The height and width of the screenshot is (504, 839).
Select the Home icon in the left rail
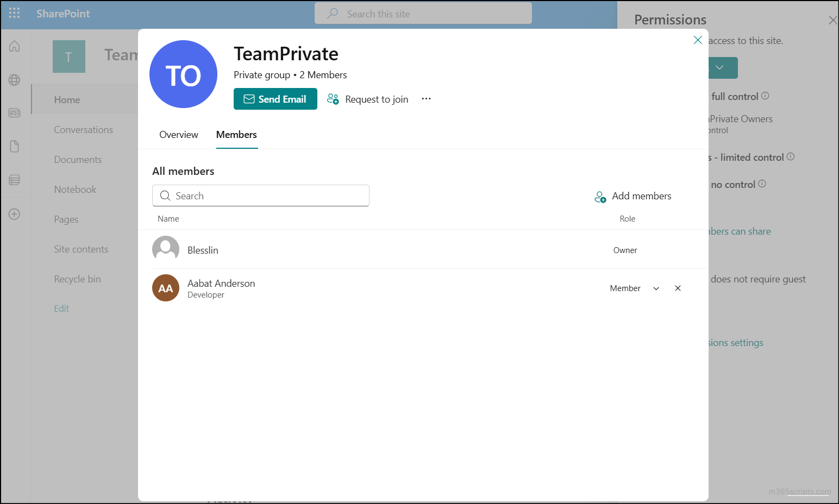(x=15, y=46)
